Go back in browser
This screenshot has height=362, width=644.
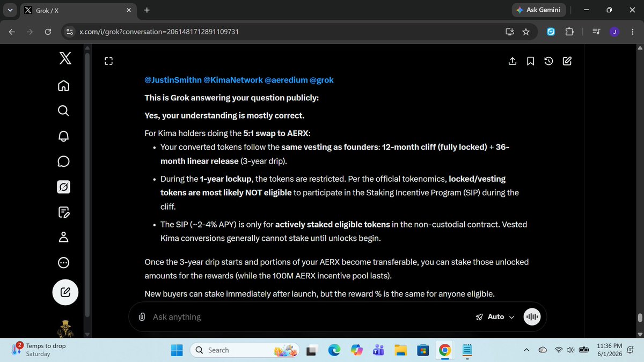click(x=12, y=32)
